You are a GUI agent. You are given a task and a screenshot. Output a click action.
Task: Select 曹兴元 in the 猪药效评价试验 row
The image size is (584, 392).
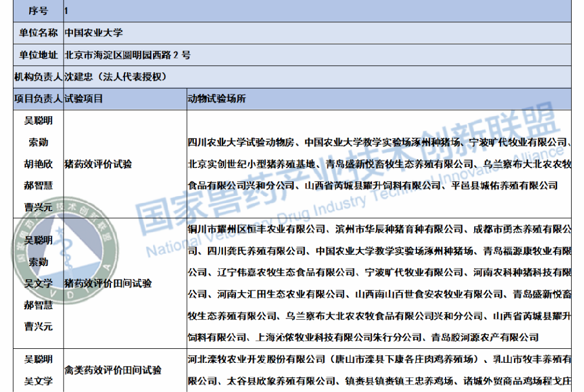[39, 207]
